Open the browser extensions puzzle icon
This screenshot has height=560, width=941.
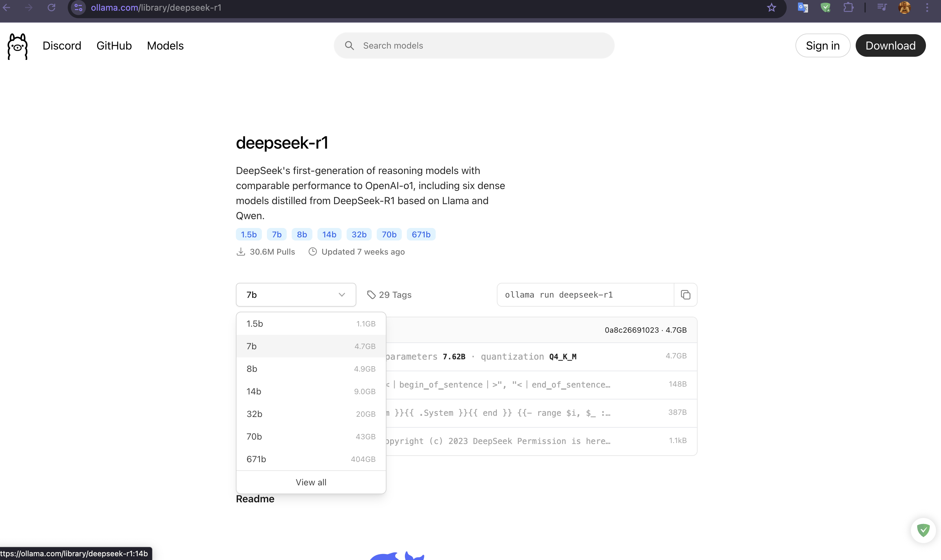coord(848,8)
